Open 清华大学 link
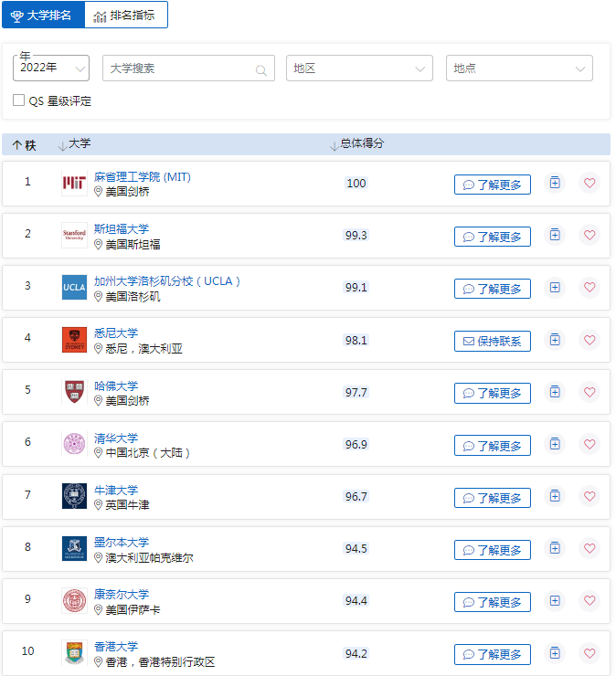The image size is (616, 676). click(116, 438)
